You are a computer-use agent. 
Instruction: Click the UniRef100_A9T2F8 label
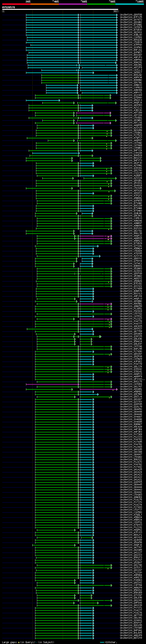131,67
